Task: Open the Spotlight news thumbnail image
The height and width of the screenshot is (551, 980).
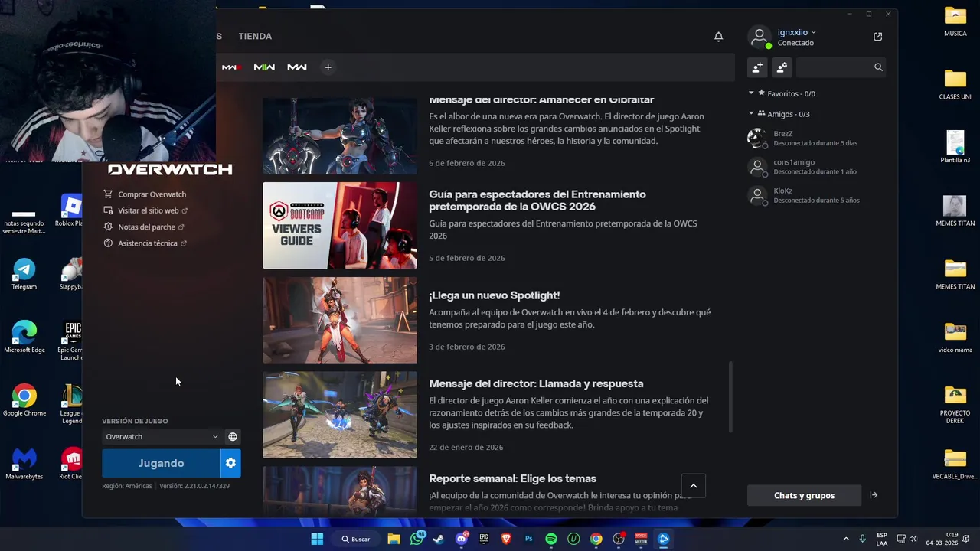Action: point(340,320)
